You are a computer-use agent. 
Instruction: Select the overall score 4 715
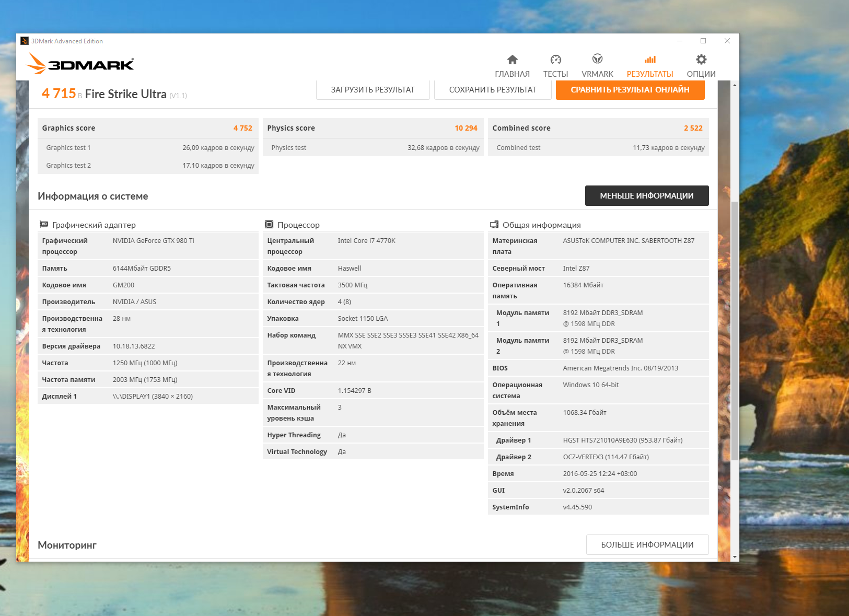(x=59, y=94)
